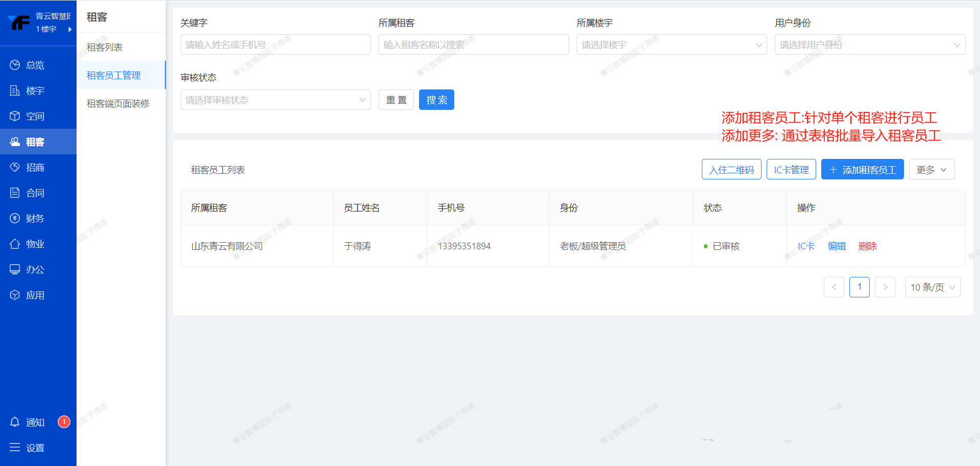980x466 pixels.
Task: Switch to the 租客列表 submenu item
Action: pyautogui.click(x=105, y=48)
